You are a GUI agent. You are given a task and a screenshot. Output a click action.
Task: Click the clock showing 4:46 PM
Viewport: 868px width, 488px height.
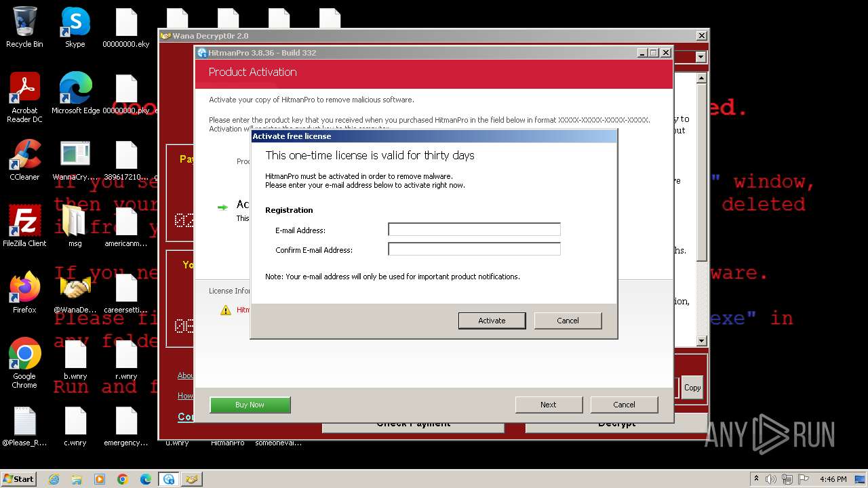click(833, 479)
